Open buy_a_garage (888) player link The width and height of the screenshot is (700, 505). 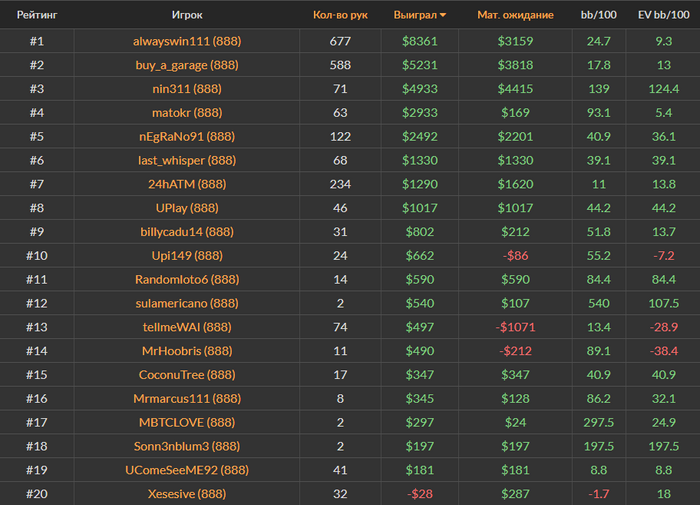pyautogui.click(x=186, y=65)
